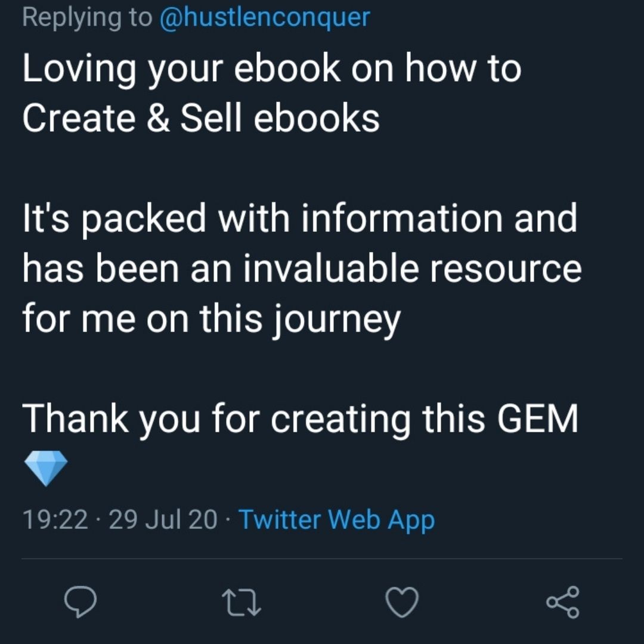The height and width of the screenshot is (644, 644).
Task: Open the Twitter Web App source link
Action: click(x=336, y=519)
